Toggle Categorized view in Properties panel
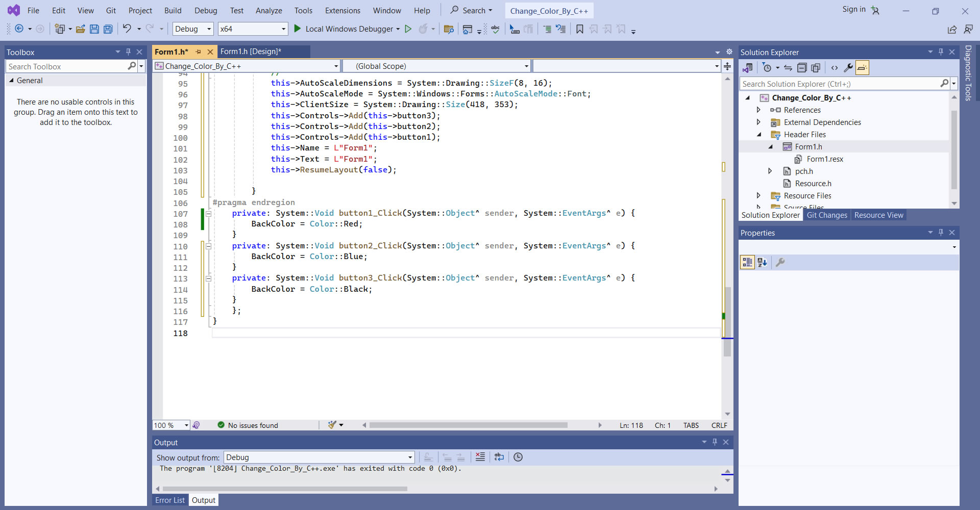The width and height of the screenshot is (980, 510). point(747,262)
